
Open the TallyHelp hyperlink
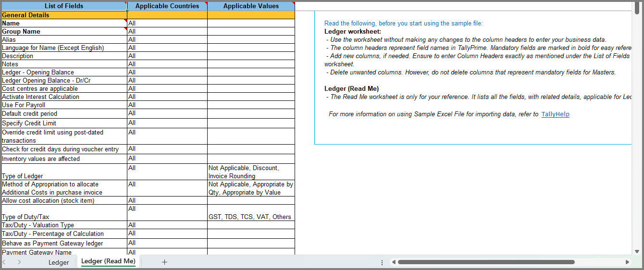tap(555, 114)
